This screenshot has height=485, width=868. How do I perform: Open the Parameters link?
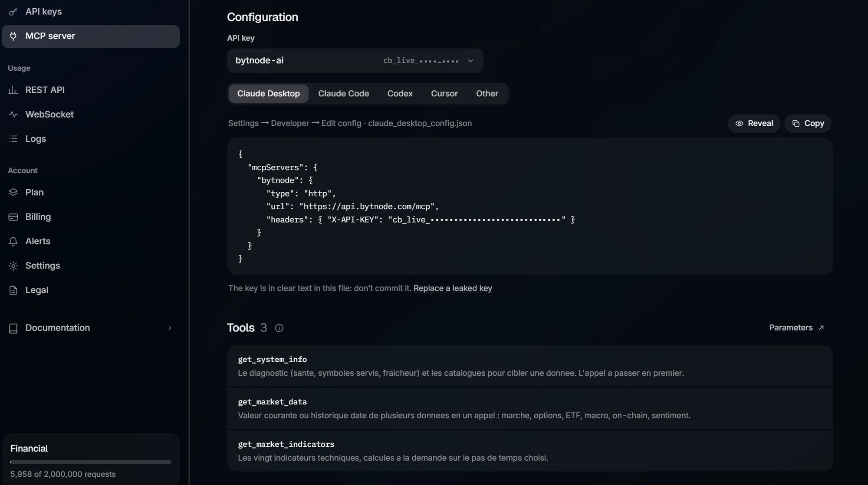coord(796,328)
